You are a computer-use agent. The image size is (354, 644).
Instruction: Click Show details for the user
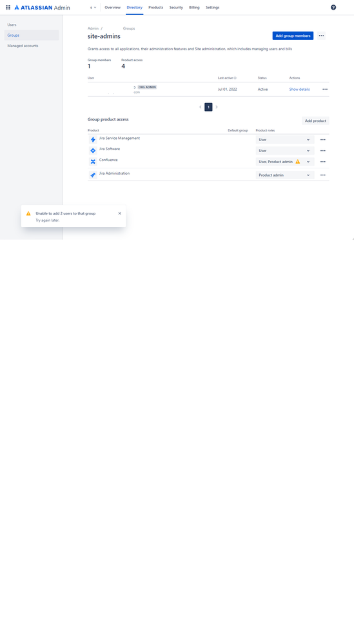pyautogui.click(x=299, y=89)
